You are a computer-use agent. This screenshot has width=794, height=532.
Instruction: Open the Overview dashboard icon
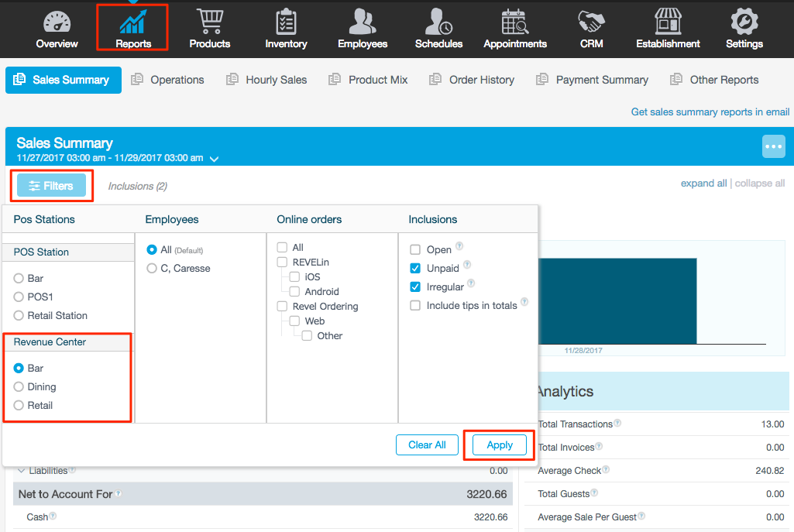coord(57,22)
